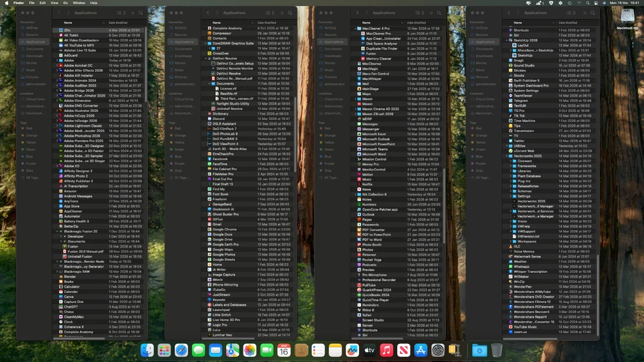Screen dimensions: 644x362
Task: Open Downloads in the second window sidebar
Action: pyautogui.click(x=183, y=56)
